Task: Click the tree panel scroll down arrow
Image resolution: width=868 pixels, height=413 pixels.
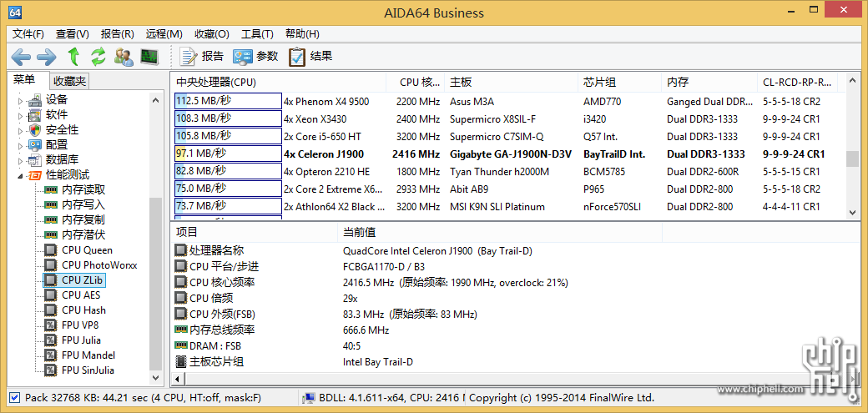Action: (155, 378)
